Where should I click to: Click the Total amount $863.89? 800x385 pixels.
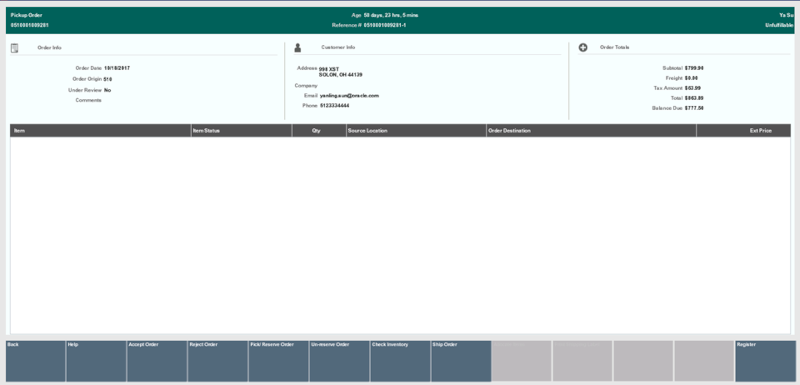[694, 98]
